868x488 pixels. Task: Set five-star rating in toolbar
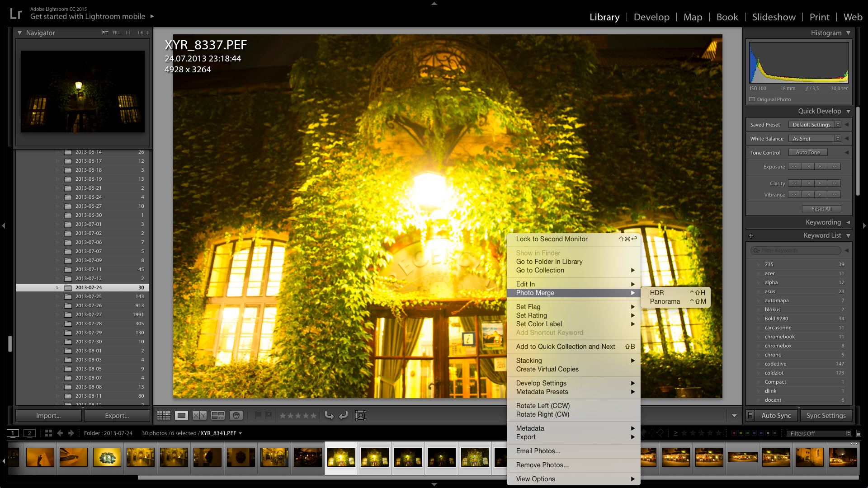(x=313, y=415)
